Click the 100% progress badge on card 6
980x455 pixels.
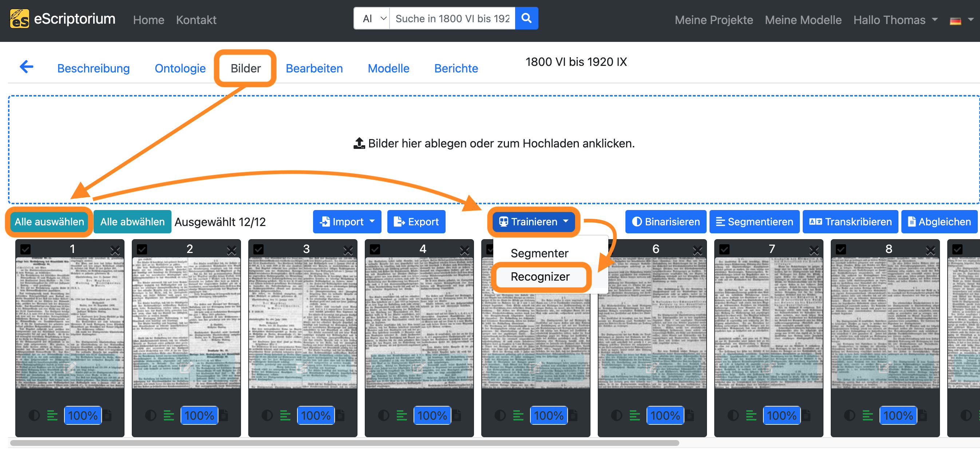point(665,415)
